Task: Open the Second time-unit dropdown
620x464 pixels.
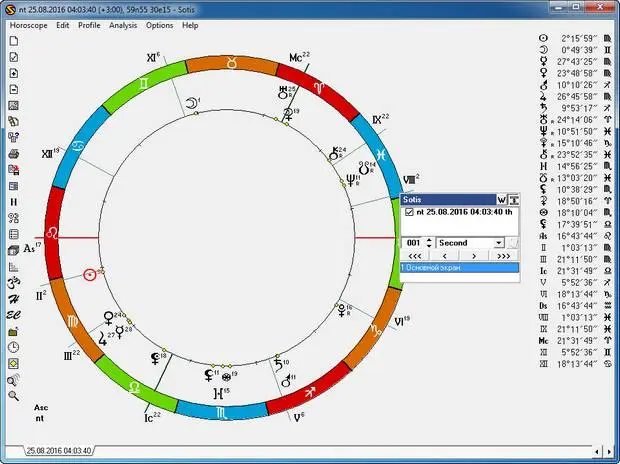Action: [499, 242]
